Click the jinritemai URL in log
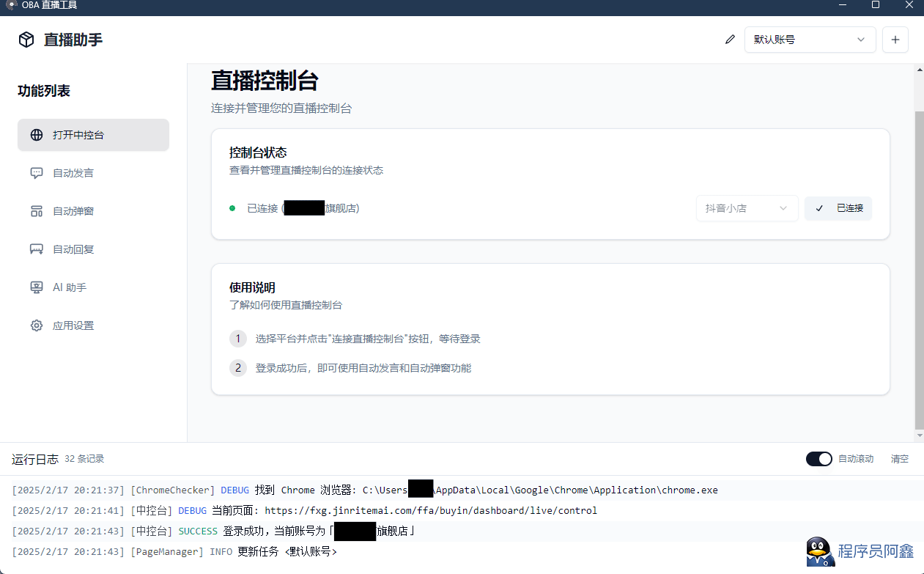 (431, 510)
